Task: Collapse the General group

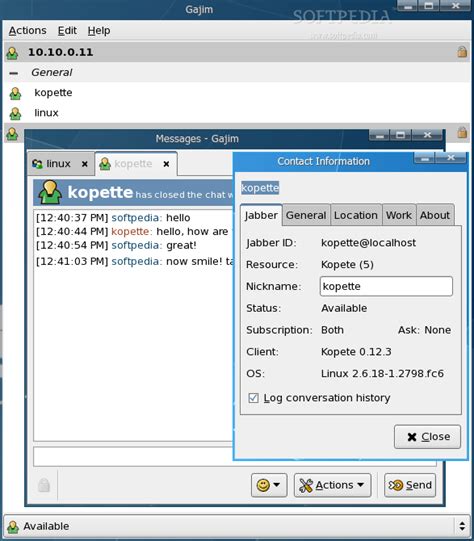Action: (x=13, y=73)
